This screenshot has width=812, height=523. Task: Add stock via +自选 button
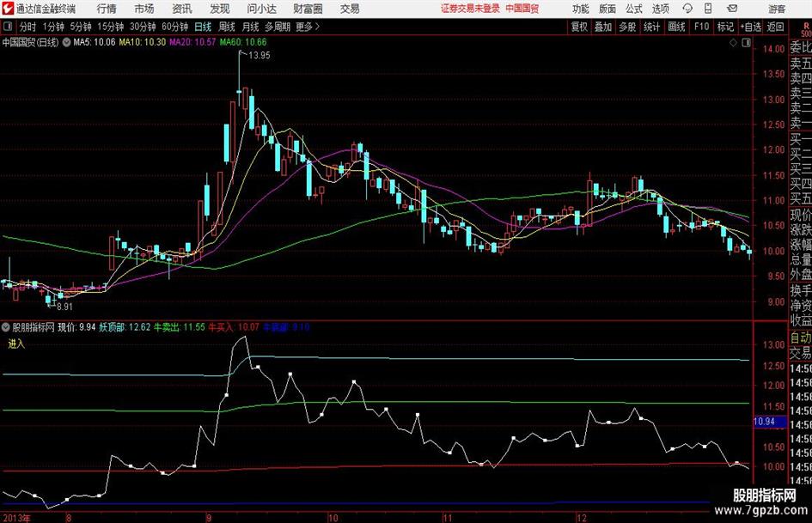751,27
